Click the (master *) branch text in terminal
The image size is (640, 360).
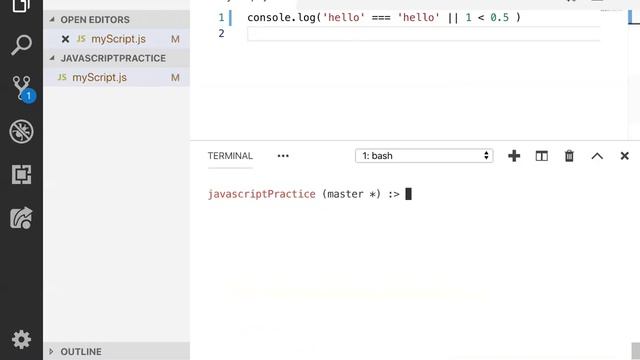point(351,194)
